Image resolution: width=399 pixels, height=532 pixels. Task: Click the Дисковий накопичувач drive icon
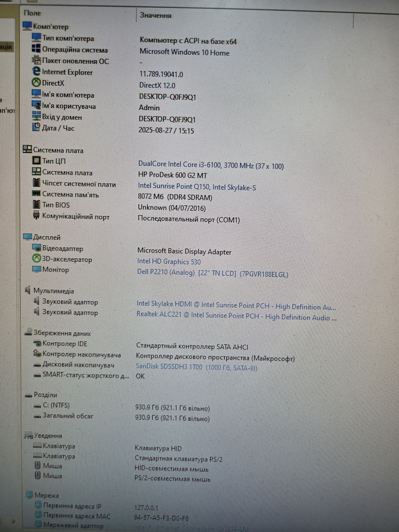(37, 365)
